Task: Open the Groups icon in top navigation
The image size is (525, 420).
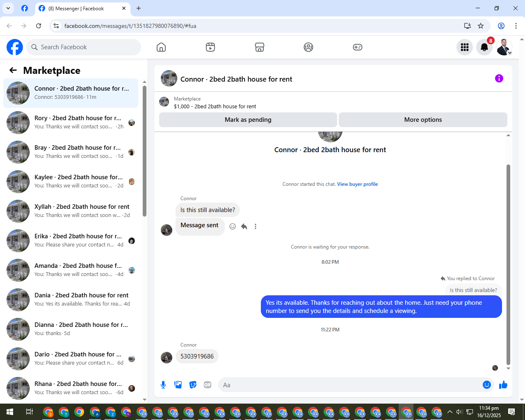Action: [x=308, y=47]
